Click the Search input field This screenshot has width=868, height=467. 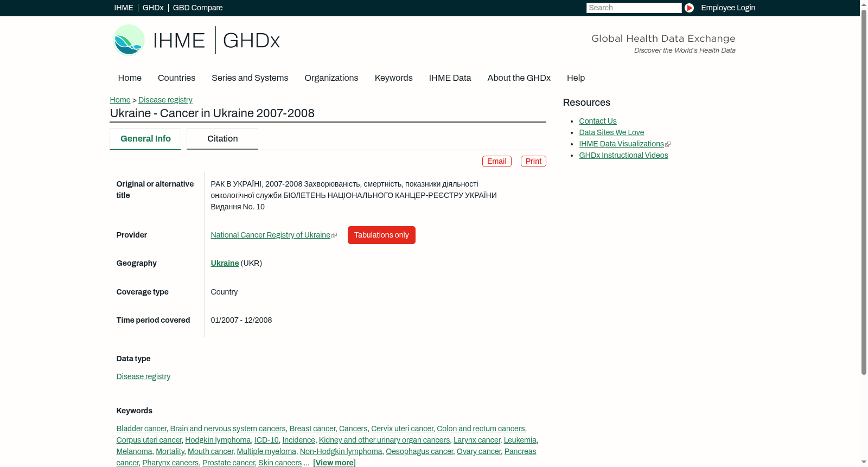634,8
